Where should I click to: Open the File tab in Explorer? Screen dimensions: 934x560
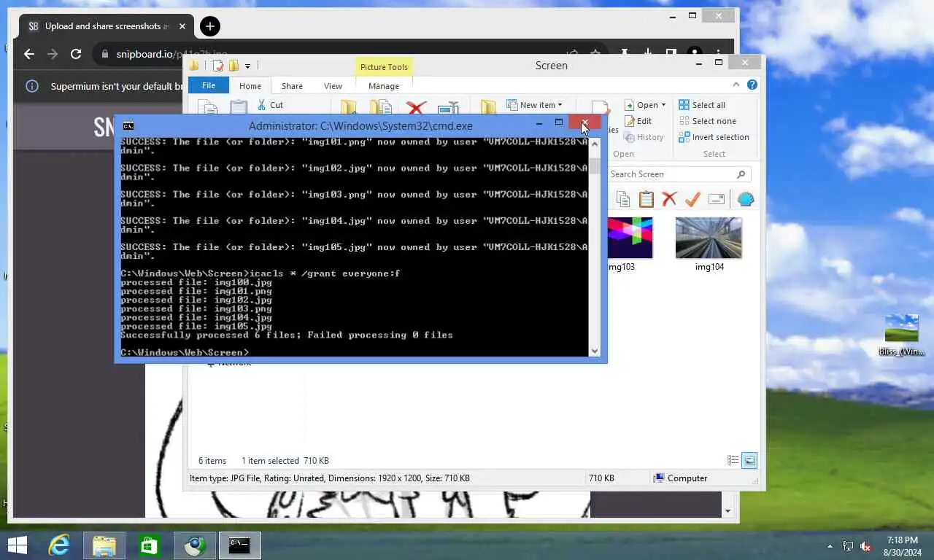point(209,85)
